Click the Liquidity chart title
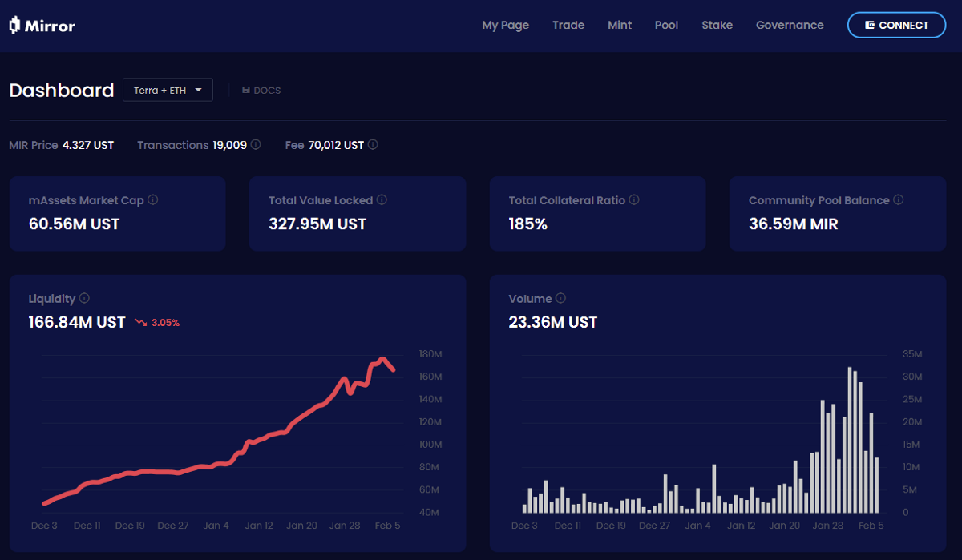Viewport: 962px width, 560px height. pos(52,299)
